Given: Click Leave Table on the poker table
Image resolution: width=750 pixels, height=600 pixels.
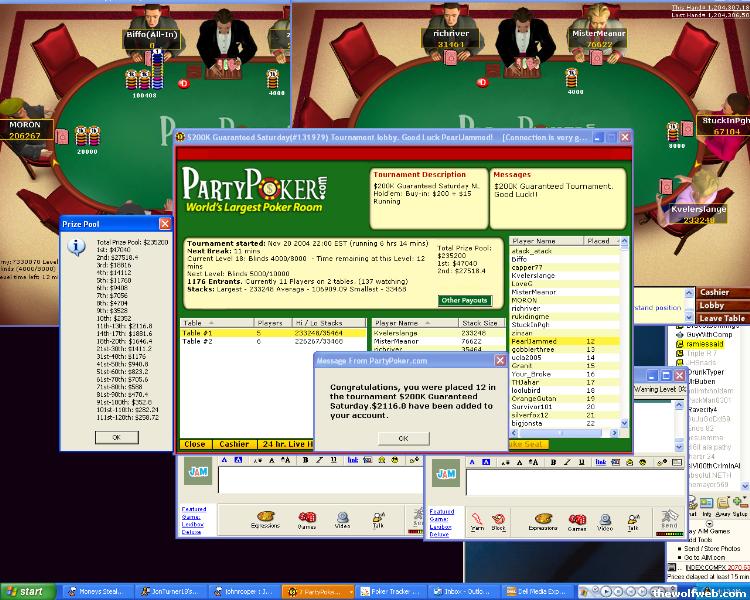Looking at the screenshot, I should click(721, 318).
